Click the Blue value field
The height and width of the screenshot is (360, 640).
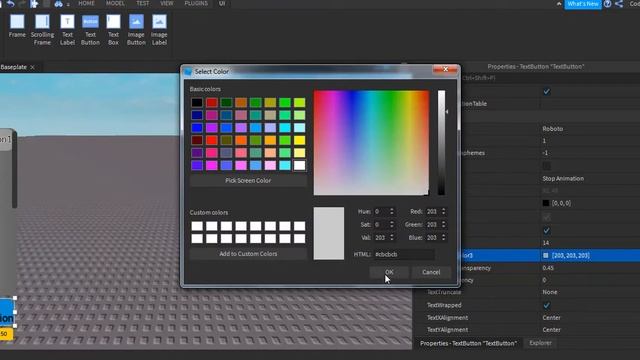coord(433,238)
